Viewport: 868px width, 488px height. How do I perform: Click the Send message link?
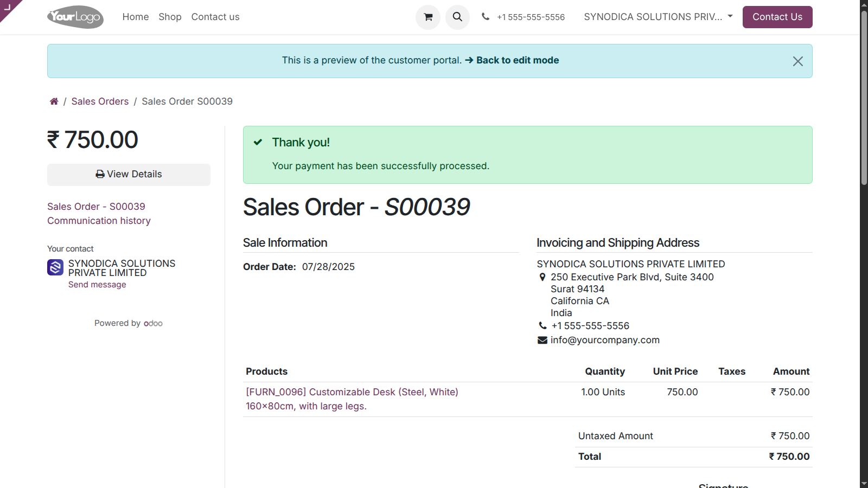(97, 285)
